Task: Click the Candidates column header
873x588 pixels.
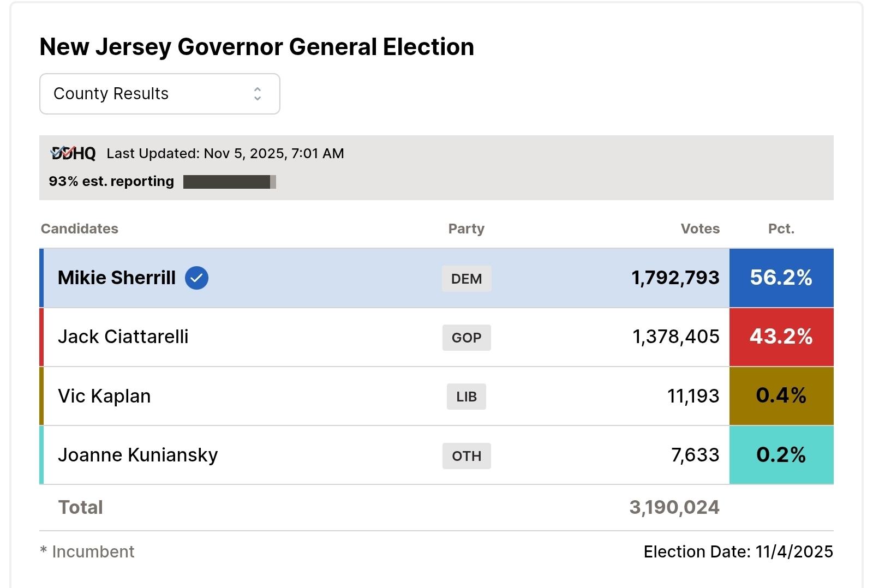Action: pos(80,229)
